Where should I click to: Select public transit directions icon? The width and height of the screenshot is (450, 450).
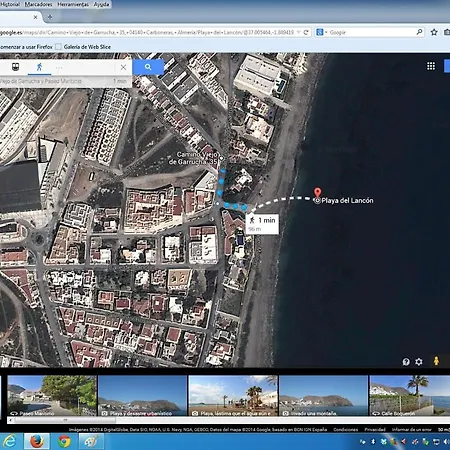pos(15,67)
